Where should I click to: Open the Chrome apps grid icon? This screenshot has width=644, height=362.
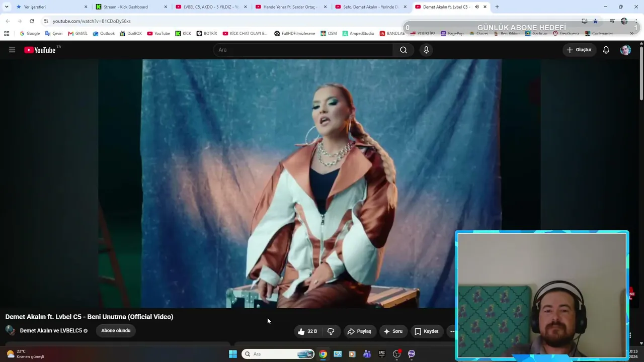(x=7, y=34)
